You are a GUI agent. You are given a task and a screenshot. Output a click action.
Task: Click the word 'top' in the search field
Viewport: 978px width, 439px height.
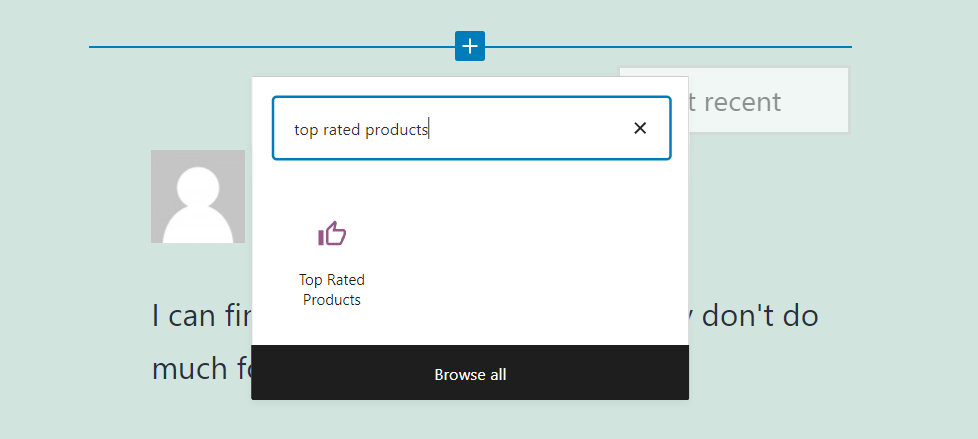coord(306,129)
